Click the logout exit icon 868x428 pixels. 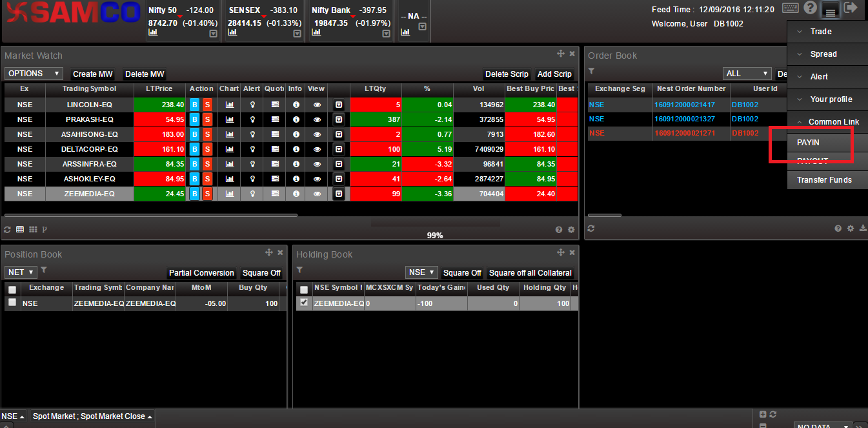pos(851,8)
